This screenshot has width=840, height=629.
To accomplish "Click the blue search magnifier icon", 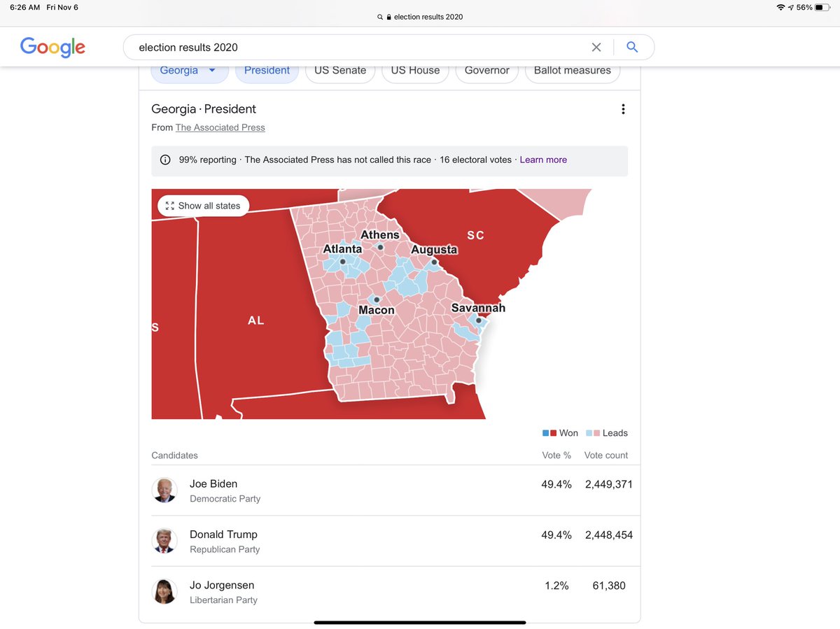I will [x=632, y=47].
